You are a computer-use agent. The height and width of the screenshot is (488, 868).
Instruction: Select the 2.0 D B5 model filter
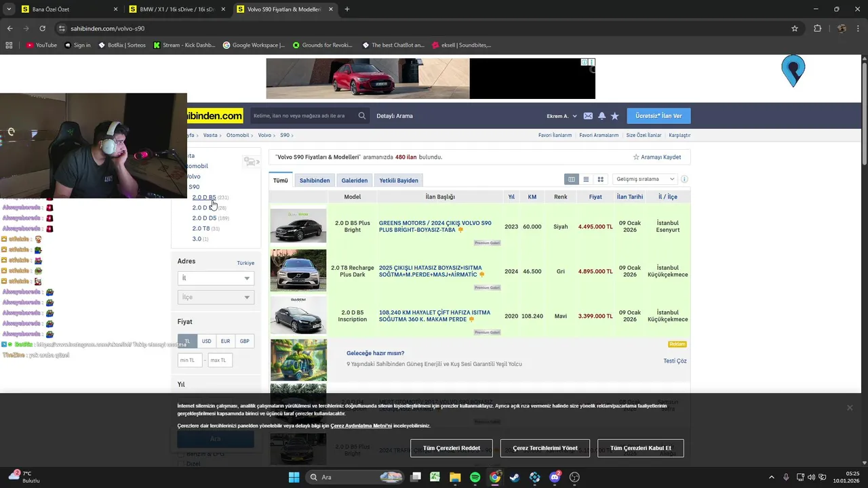pyautogui.click(x=204, y=197)
